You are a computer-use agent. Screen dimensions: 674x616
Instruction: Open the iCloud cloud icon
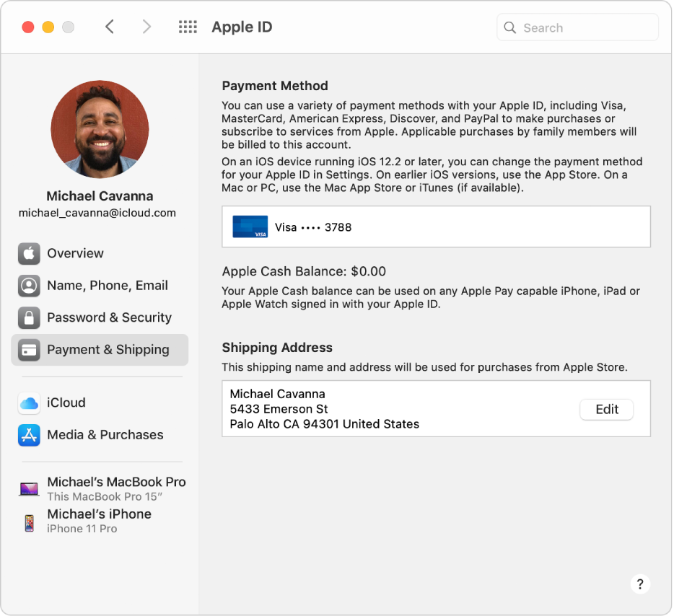click(29, 403)
